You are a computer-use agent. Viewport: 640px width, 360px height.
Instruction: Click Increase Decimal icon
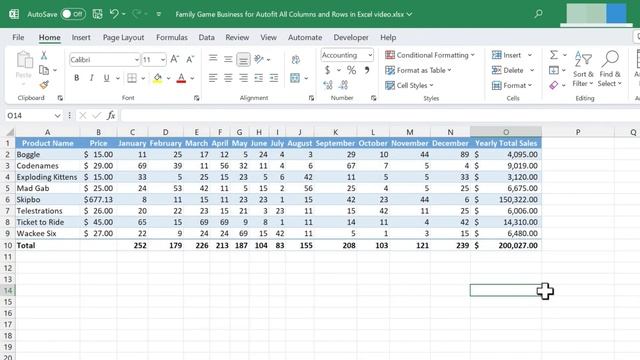[x=328, y=85]
